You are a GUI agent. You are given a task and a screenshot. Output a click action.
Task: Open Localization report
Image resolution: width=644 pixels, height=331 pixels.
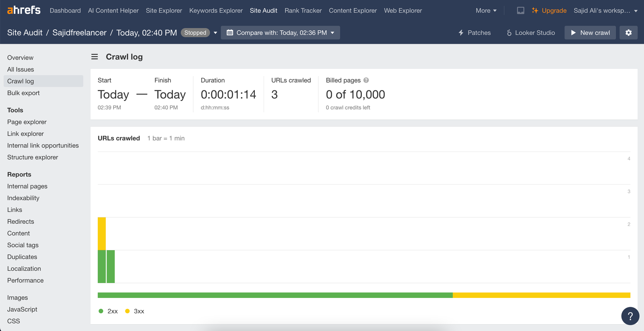24,269
